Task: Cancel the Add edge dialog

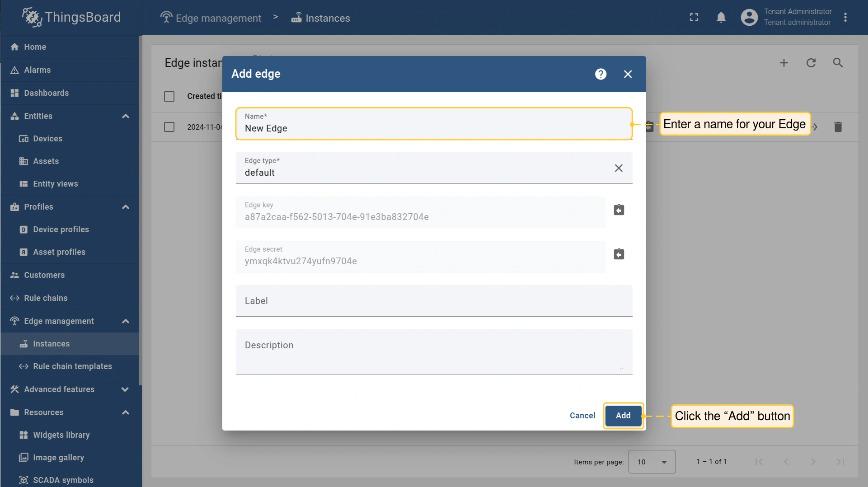Action: pos(582,416)
